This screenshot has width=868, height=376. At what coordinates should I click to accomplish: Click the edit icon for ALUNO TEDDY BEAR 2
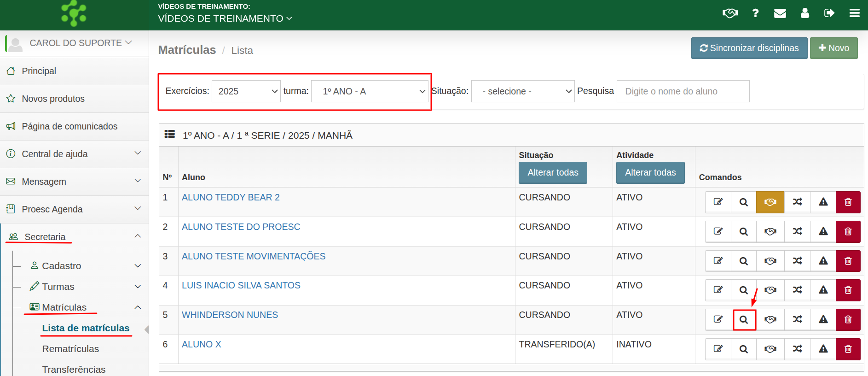[x=718, y=202]
